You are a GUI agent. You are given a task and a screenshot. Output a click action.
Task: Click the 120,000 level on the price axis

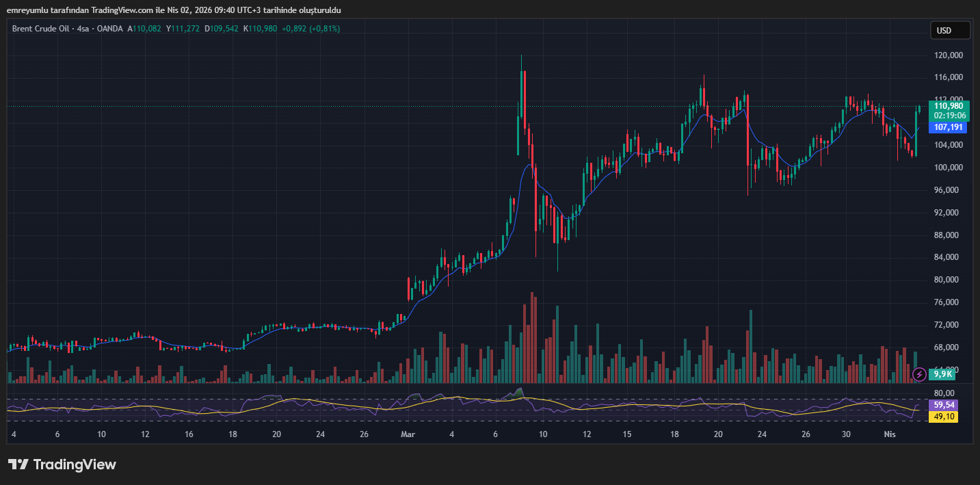coord(948,55)
